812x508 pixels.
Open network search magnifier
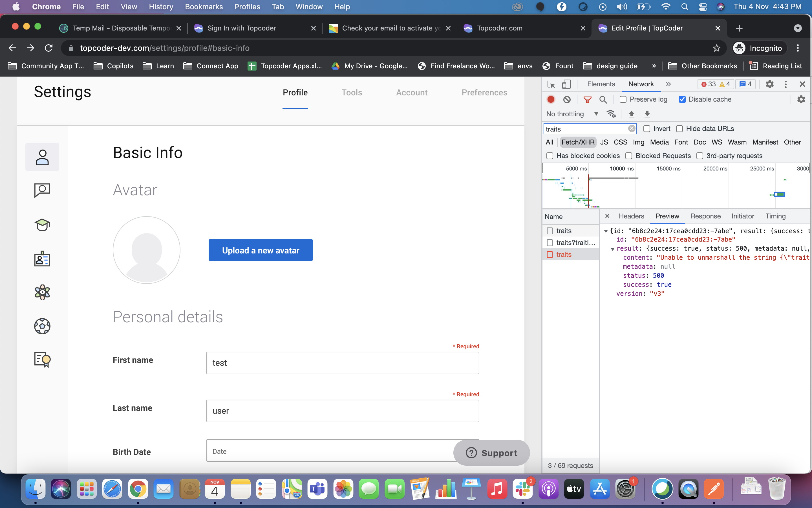pos(603,99)
